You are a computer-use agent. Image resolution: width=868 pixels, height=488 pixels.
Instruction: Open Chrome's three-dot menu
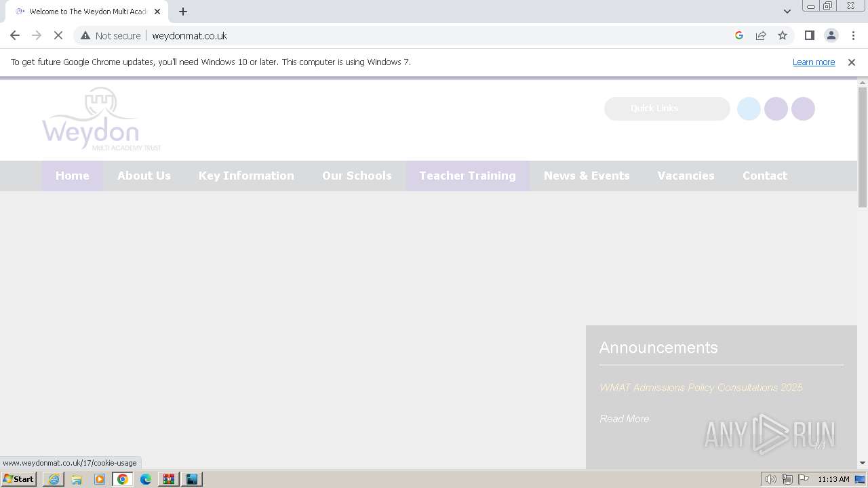pyautogui.click(x=853, y=36)
